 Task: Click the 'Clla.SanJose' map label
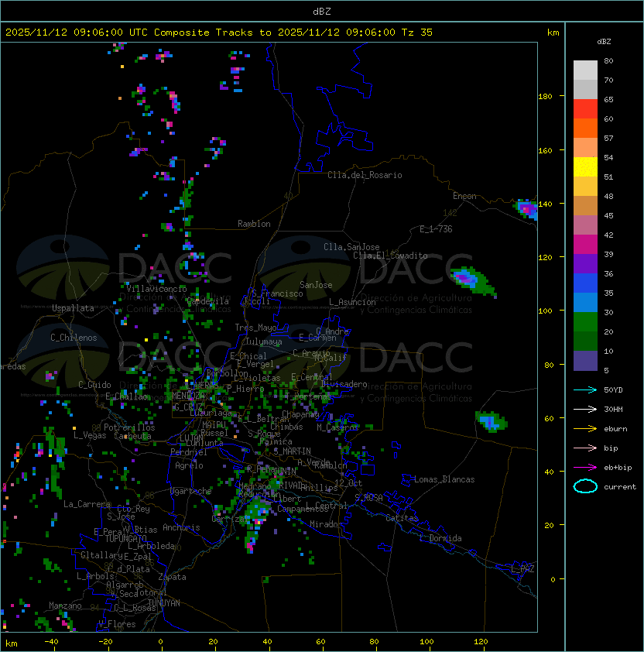(x=351, y=247)
